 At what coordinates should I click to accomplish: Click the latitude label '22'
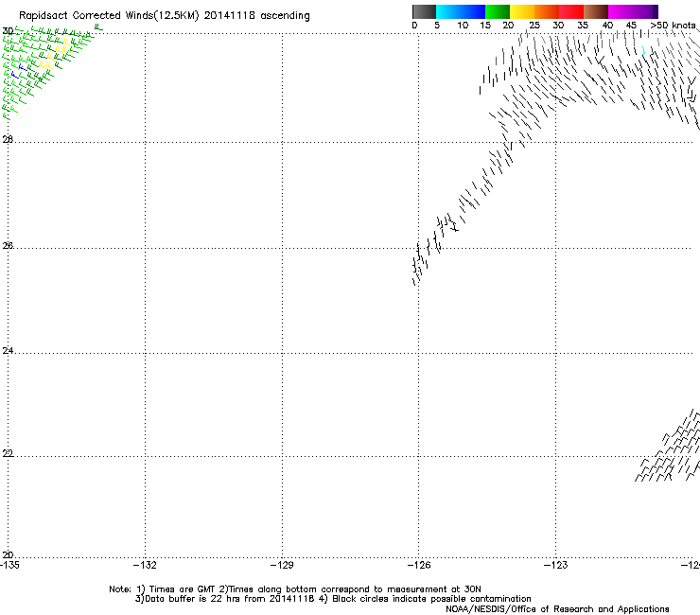[x=8, y=453]
